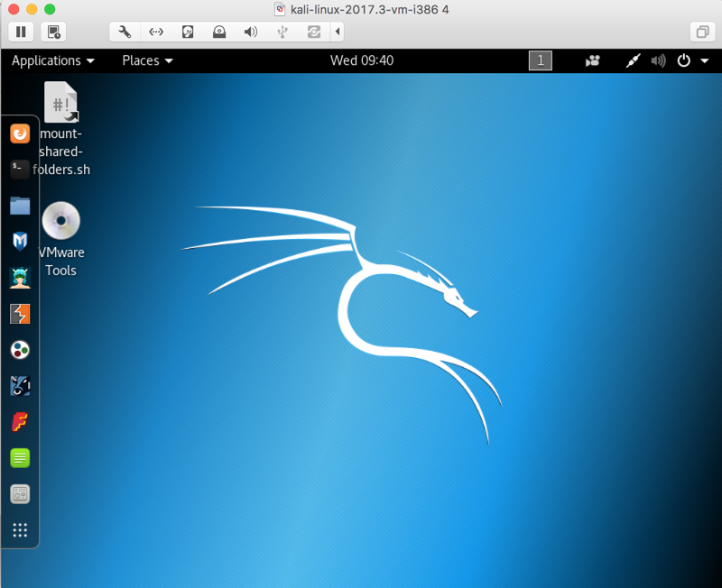This screenshot has width=722, height=588.
Task: Click the workspace 1 indicator
Action: coord(540,60)
